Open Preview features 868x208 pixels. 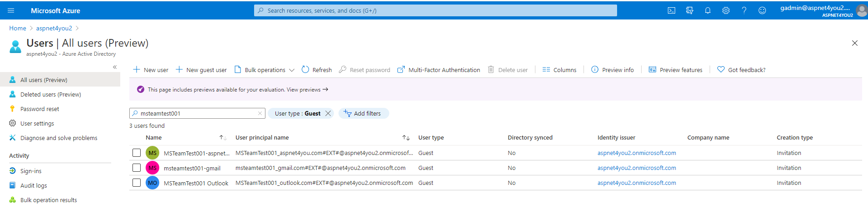pos(676,70)
